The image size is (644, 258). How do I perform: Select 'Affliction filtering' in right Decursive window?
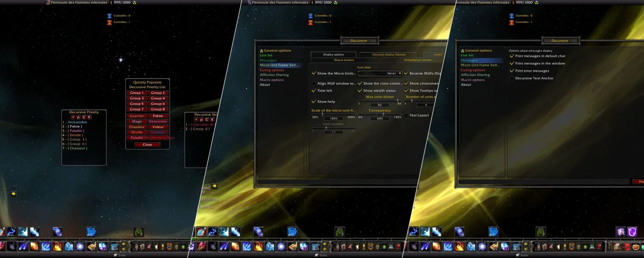(x=475, y=75)
